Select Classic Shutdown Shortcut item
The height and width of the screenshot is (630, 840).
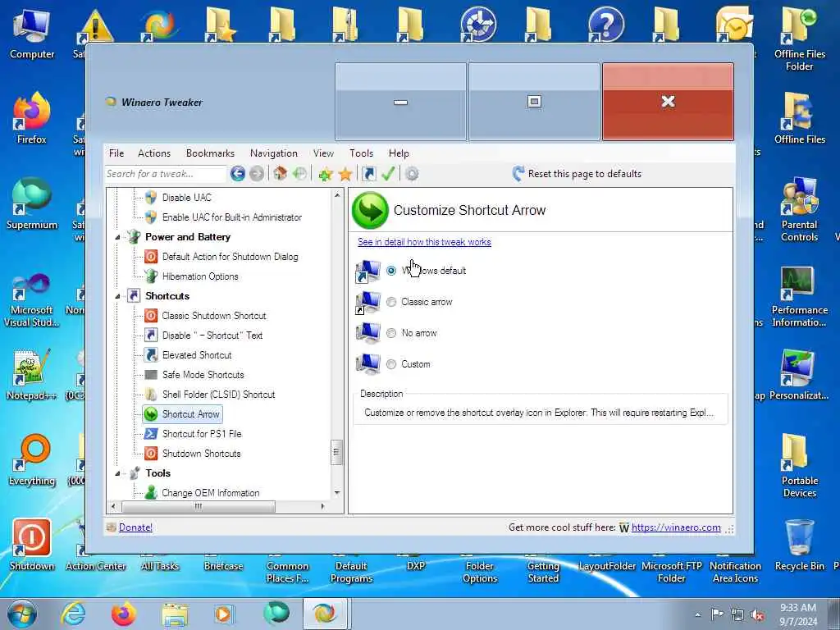[x=214, y=316]
